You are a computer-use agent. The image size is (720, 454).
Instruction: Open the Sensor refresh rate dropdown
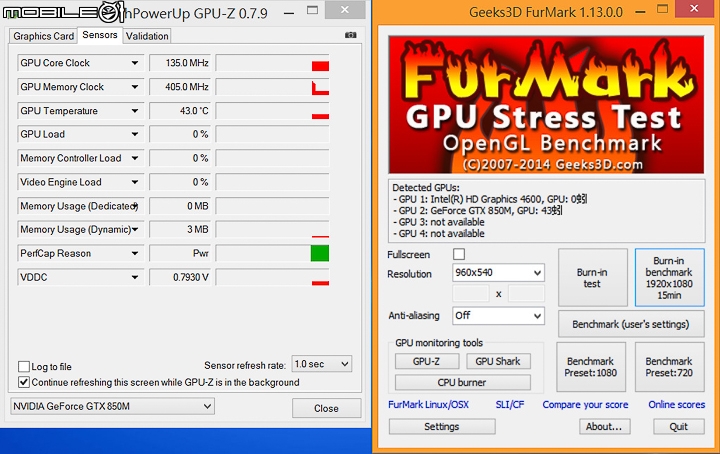click(x=321, y=364)
